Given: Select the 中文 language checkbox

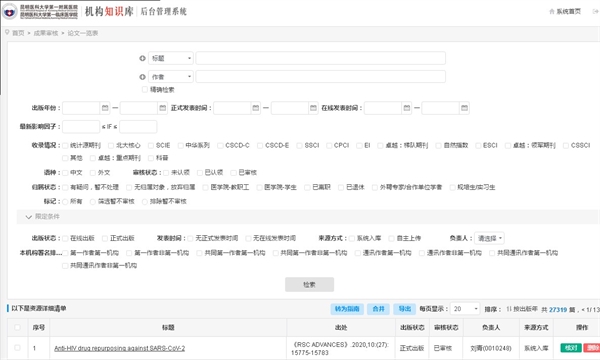Looking at the screenshot, I should click(x=65, y=173).
